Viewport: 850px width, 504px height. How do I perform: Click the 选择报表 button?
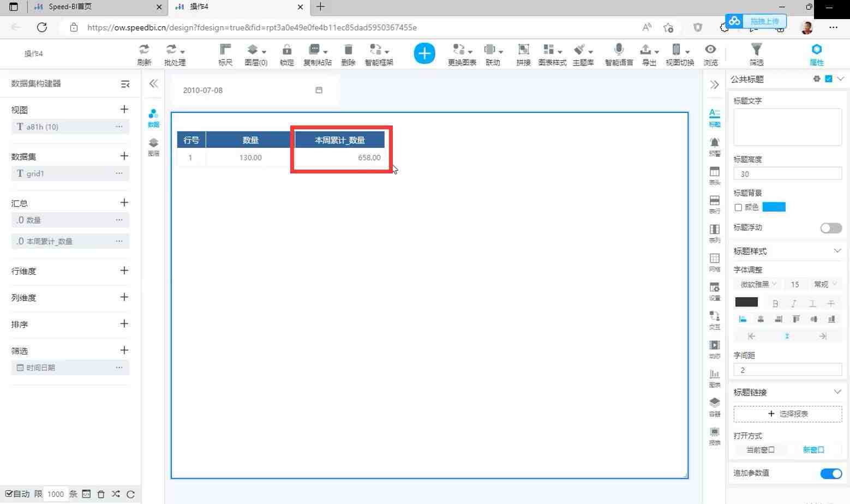787,413
